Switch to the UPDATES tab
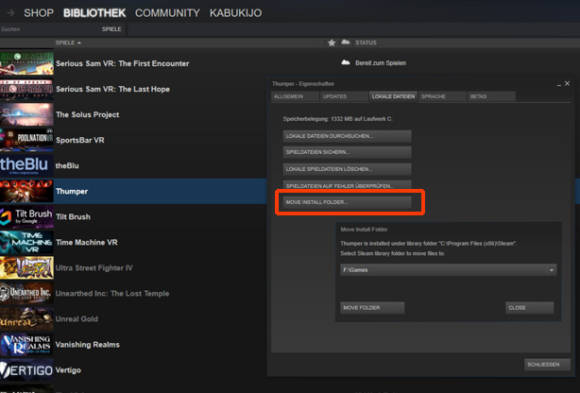 (x=344, y=97)
